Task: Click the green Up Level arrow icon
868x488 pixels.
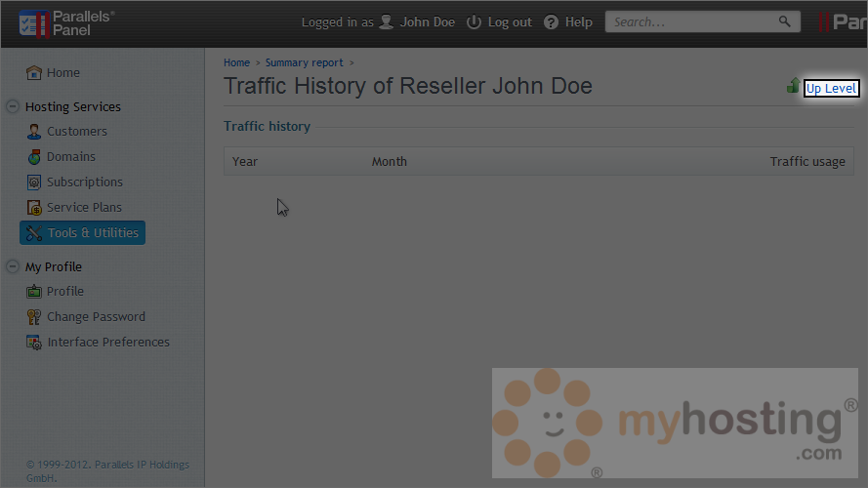Action: [x=793, y=85]
